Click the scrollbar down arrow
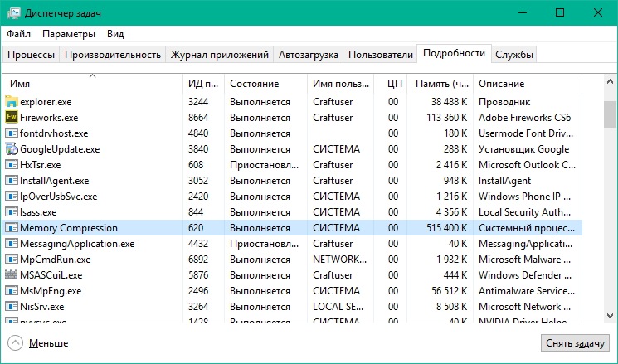The height and width of the screenshot is (364, 618). 610,315
